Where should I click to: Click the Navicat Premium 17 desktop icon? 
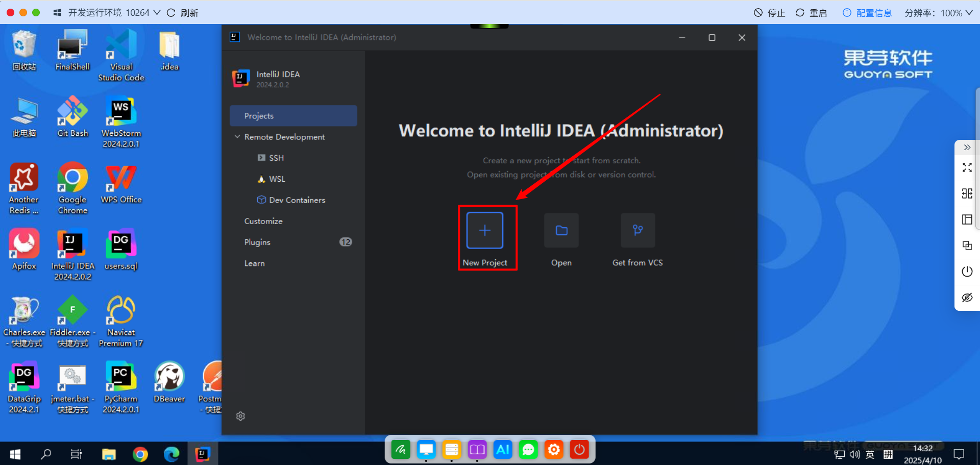(121, 322)
